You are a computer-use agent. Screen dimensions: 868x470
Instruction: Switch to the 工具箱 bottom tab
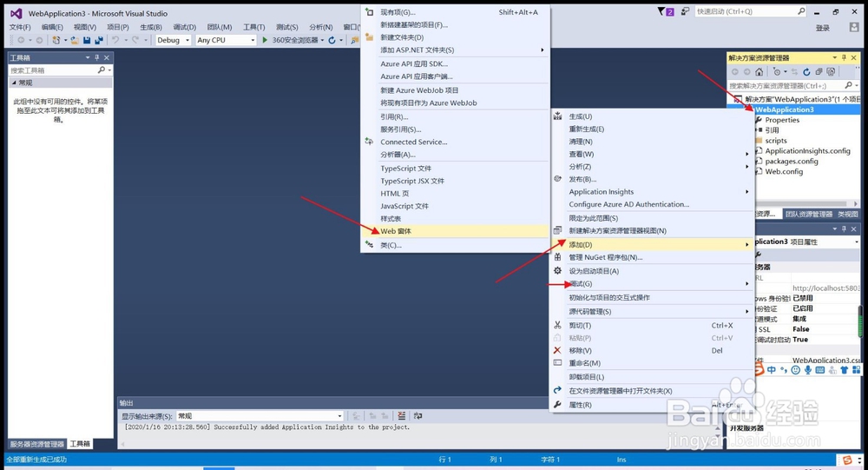point(80,444)
